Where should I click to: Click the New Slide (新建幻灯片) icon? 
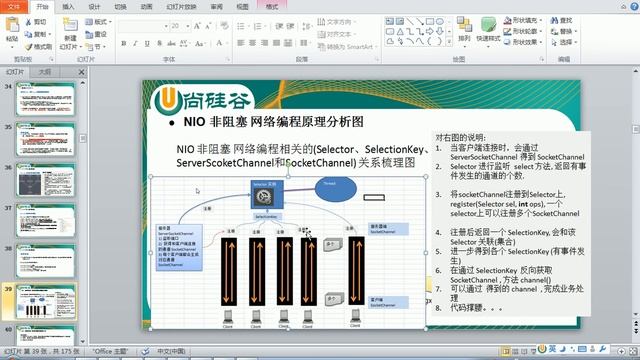click(70, 25)
